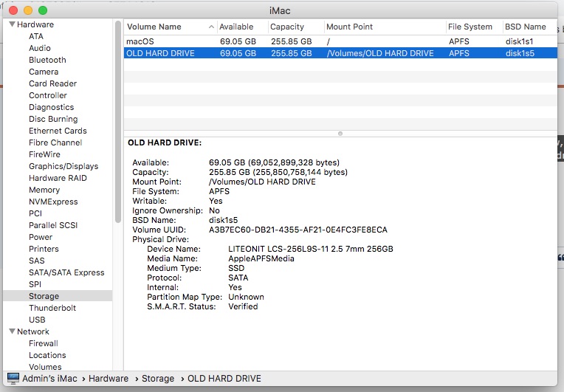Go to Hardware in the path bar
Viewport: 564px width, 392px height.
tap(109, 378)
